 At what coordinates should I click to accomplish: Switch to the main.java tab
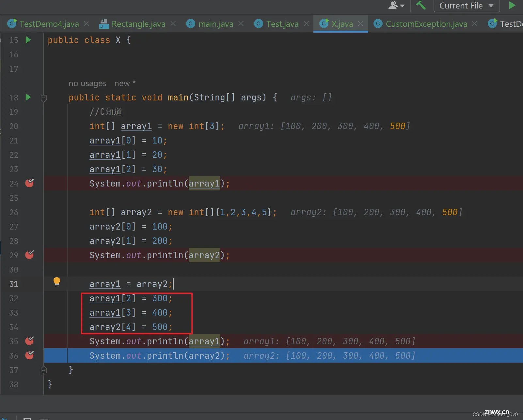[216, 24]
